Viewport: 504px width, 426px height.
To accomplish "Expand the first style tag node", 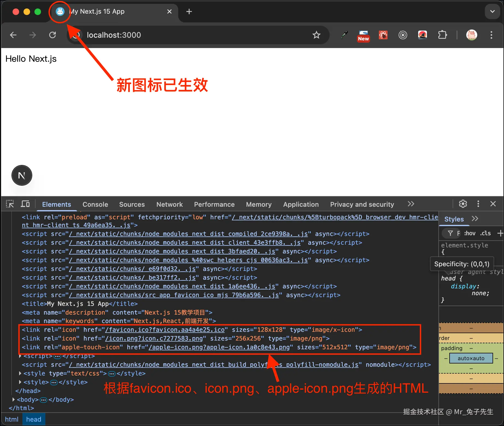I will point(20,373).
